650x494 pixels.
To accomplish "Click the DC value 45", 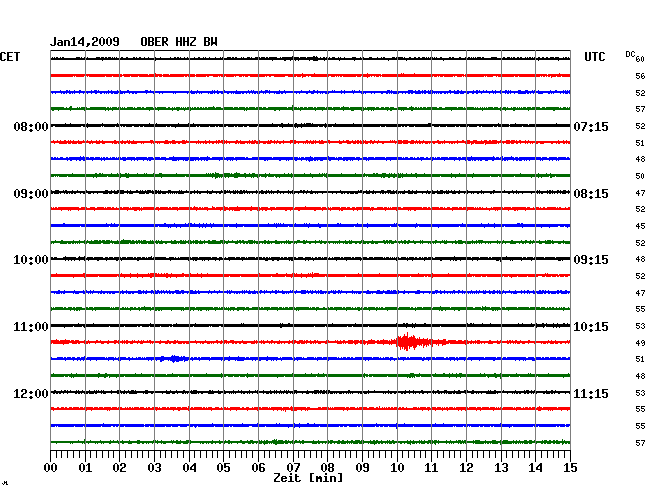I will click(640, 226).
